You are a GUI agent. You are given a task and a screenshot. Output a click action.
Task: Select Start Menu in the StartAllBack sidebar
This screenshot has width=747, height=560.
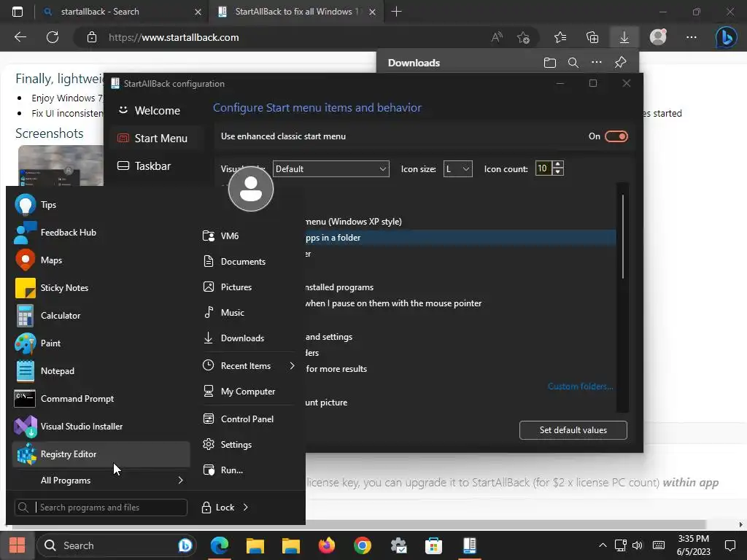point(156,138)
